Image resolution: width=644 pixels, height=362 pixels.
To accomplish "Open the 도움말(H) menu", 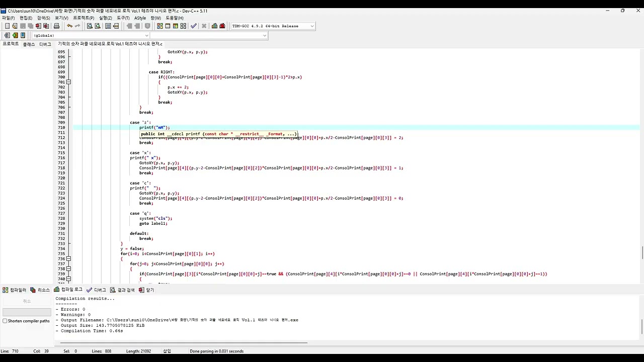I will [175, 18].
